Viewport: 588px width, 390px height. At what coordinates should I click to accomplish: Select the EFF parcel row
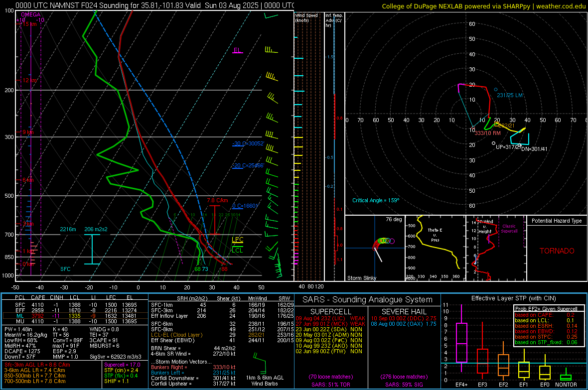point(75,310)
